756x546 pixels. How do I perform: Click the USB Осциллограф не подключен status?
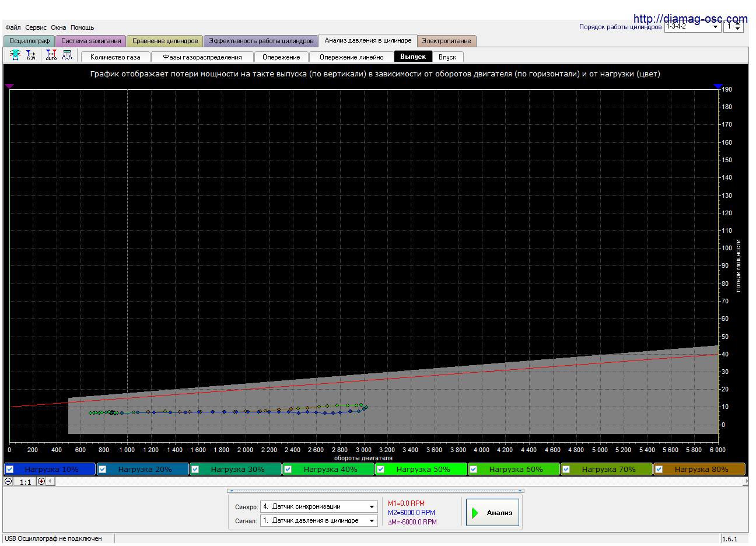(53, 538)
